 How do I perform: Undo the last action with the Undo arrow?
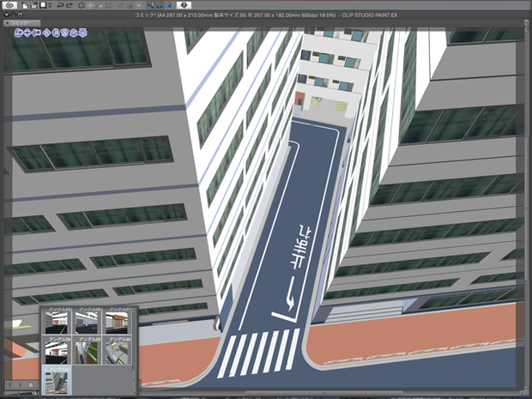click(60, 5)
